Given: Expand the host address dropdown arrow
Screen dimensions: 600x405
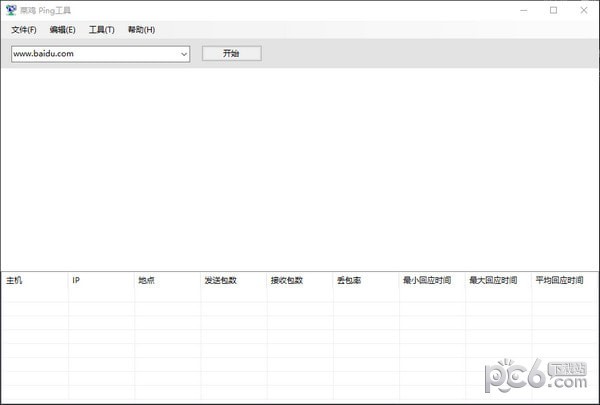Looking at the screenshot, I should pos(185,54).
